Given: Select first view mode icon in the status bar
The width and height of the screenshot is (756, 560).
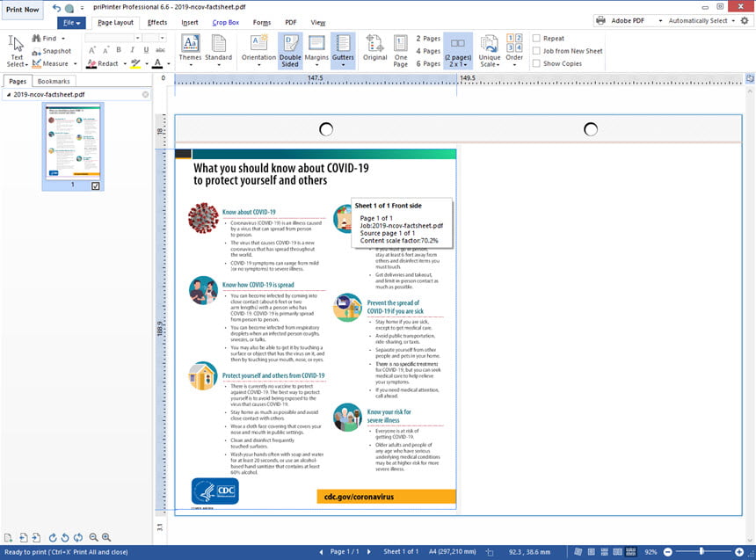Looking at the screenshot, I should pyautogui.click(x=578, y=552).
